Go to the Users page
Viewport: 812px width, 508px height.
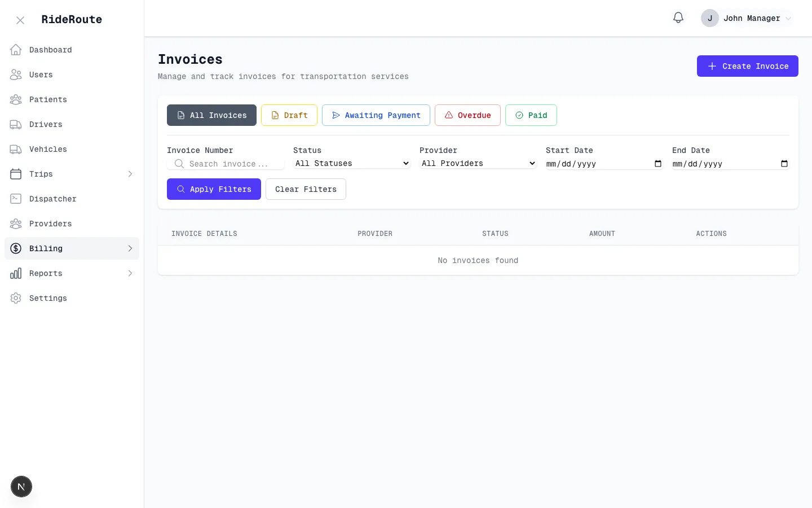click(x=72, y=75)
